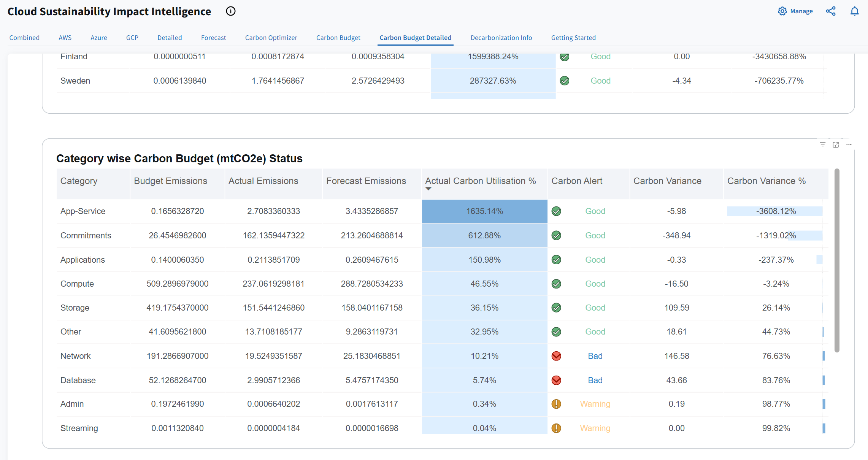
Task: Sort by the Carbon Variance % column header
Action: point(766,181)
